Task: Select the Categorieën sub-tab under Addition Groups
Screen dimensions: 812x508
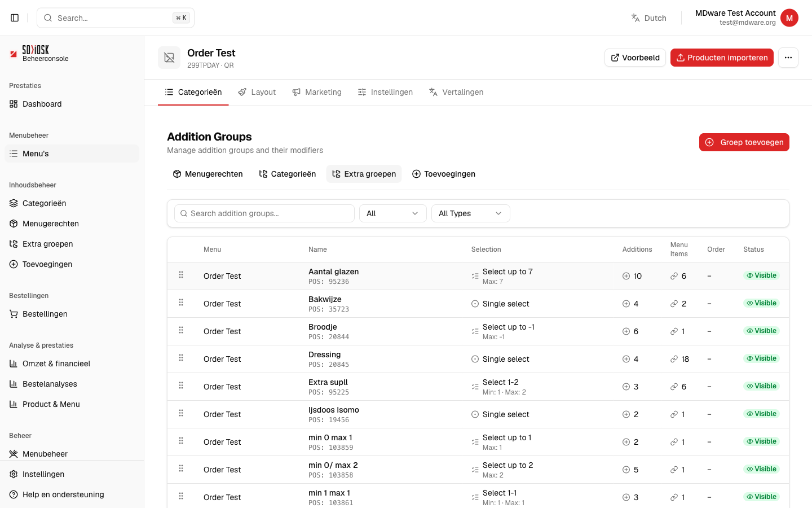Action: [x=288, y=174]
